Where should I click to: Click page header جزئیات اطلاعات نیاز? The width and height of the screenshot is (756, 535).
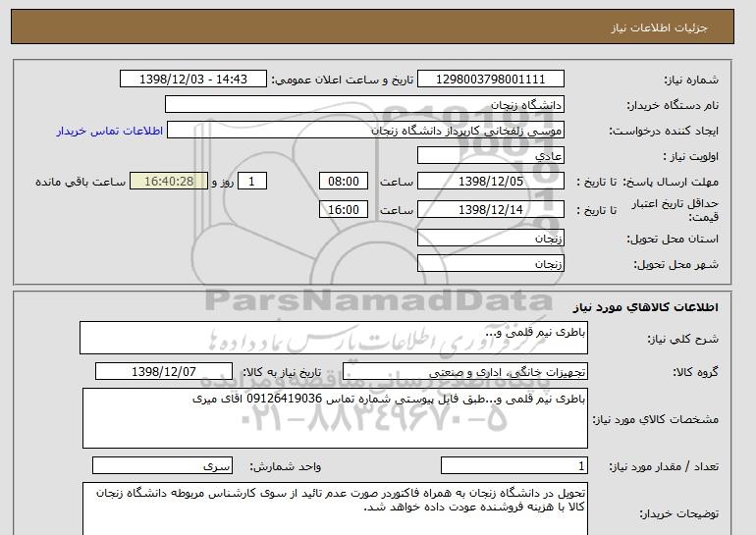pyautogui.click(x=660, y=27)
